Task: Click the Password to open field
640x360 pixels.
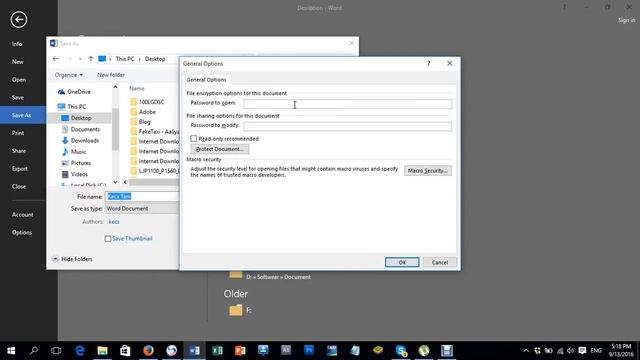Action: [x=348, y=104]
